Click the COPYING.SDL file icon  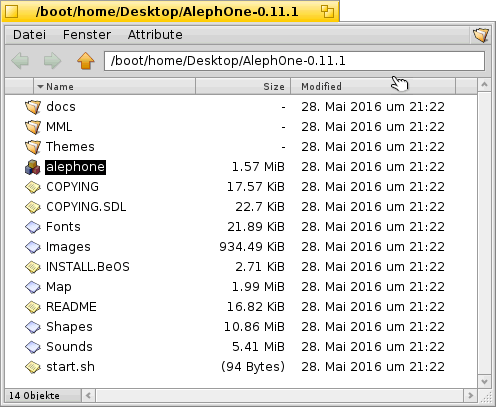click(x=33, y=207)
